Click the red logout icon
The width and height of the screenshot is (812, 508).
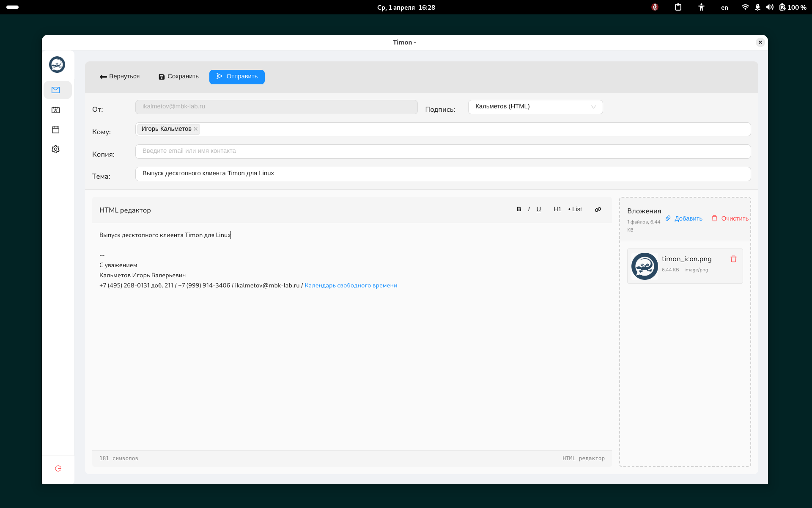pos(58,468)
